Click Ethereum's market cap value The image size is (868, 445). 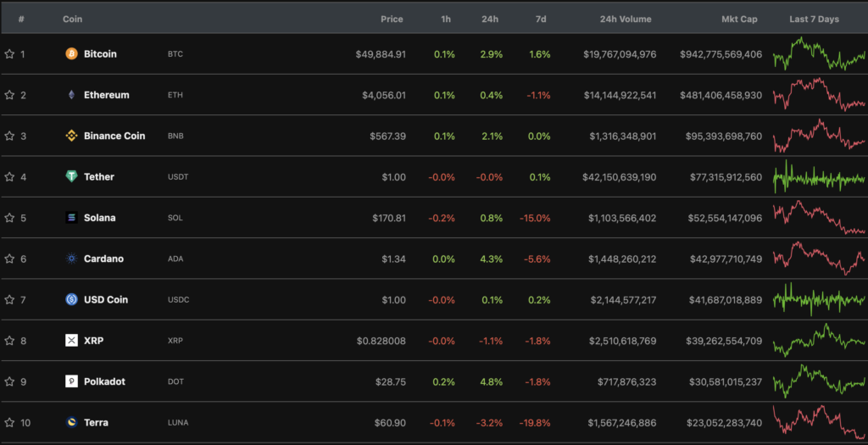coord(721,95)
